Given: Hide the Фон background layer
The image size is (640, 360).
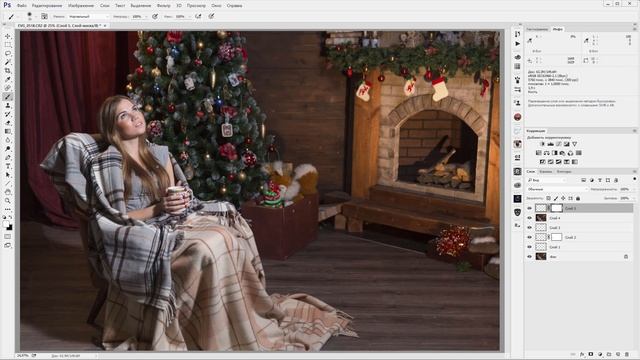Looking at the screenshot, I should coord(529,257).
